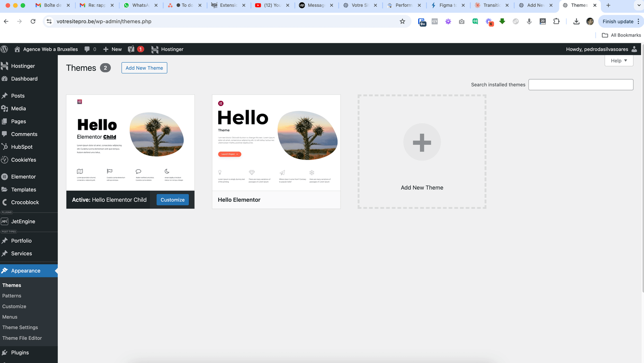Open JetEngine in the sidebar
This screenshot has width=644, height=363.
point(29,221)
